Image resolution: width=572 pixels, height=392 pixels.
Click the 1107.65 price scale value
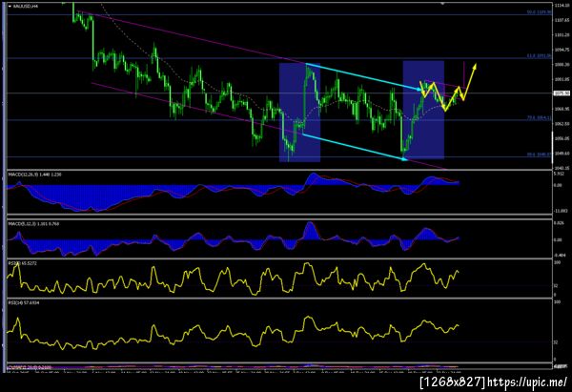pos(562,20)
